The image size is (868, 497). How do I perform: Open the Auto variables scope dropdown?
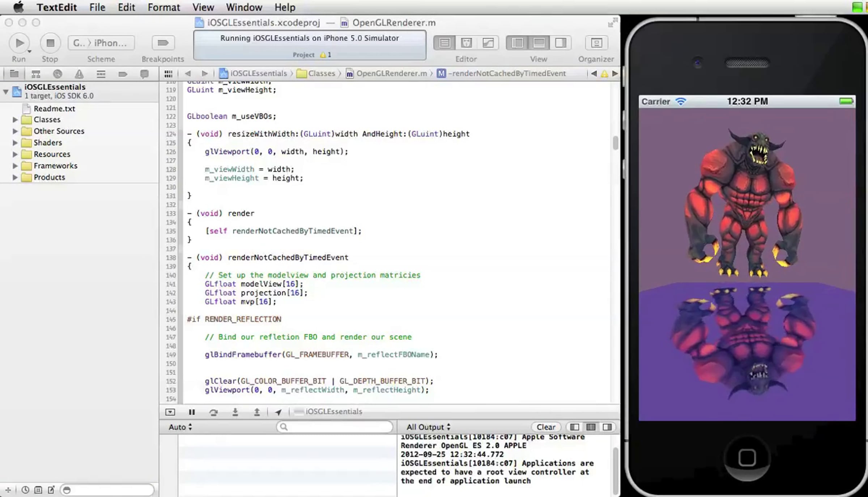[180, 427]
